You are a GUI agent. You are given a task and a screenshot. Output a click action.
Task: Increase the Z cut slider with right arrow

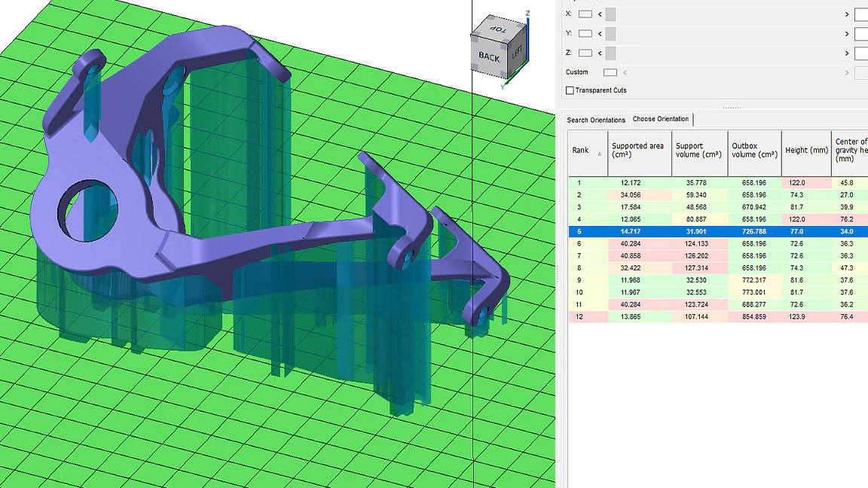click(847, 53)
